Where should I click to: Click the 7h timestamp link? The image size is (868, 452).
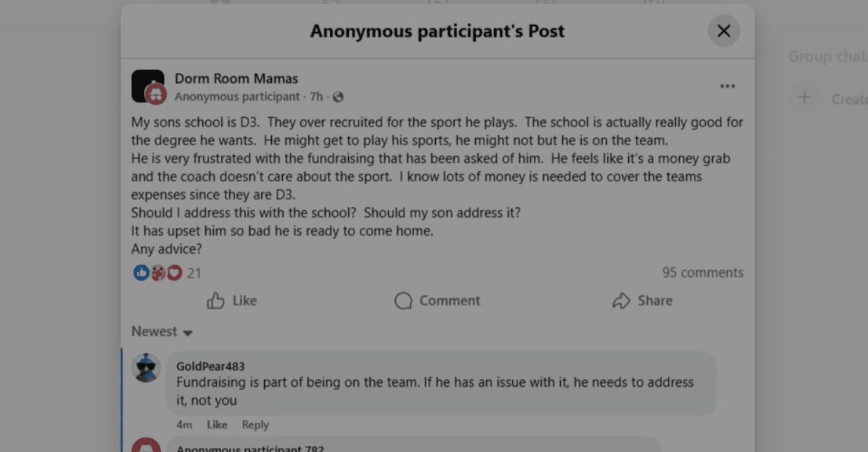[316, 97]
